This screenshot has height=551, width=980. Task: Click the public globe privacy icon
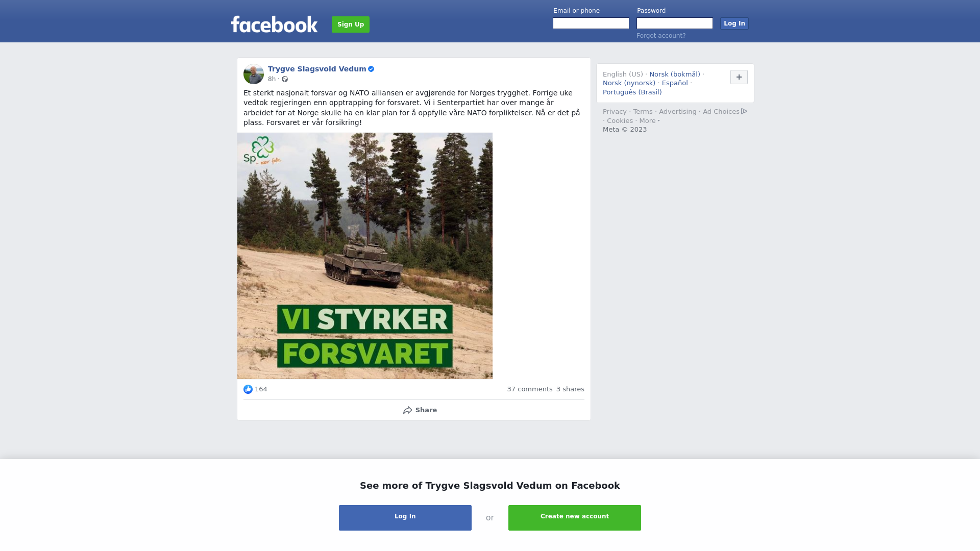click(x=285, y=79)
